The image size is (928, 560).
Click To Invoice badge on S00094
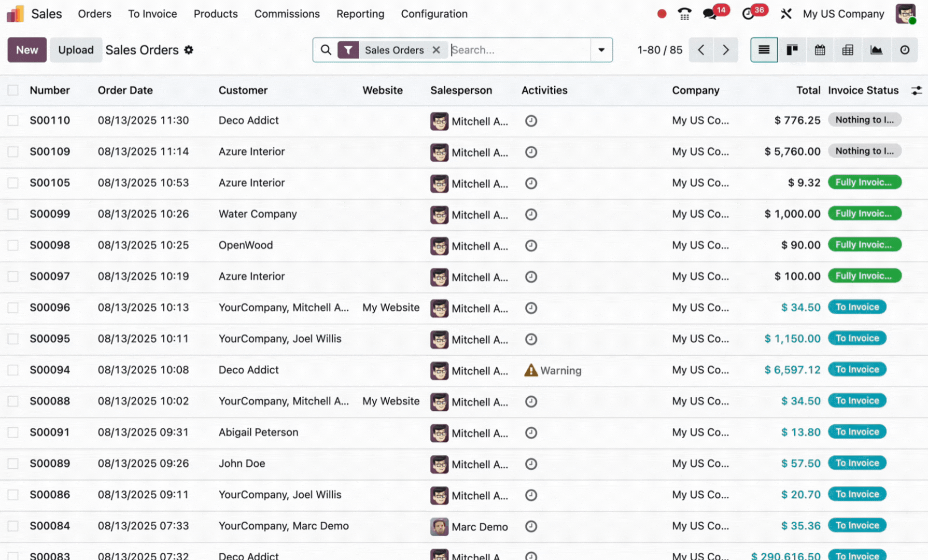tap(857, 369)
